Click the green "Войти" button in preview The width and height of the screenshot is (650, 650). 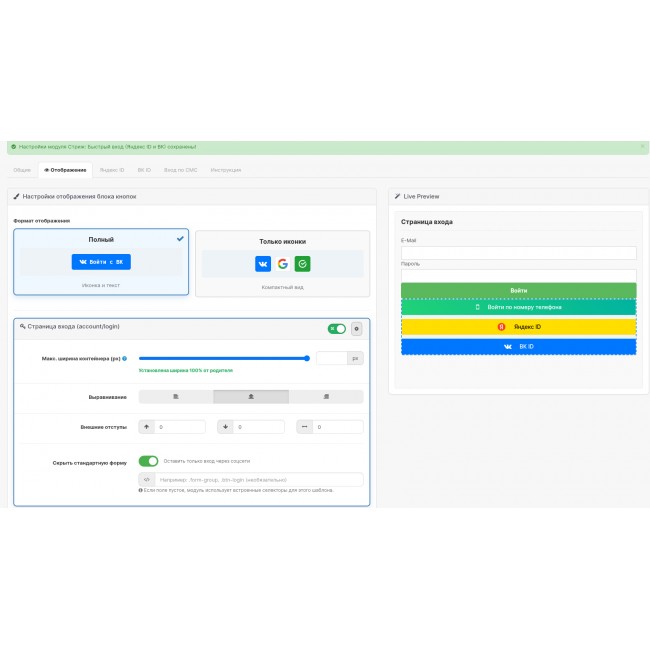pos(518,290)
